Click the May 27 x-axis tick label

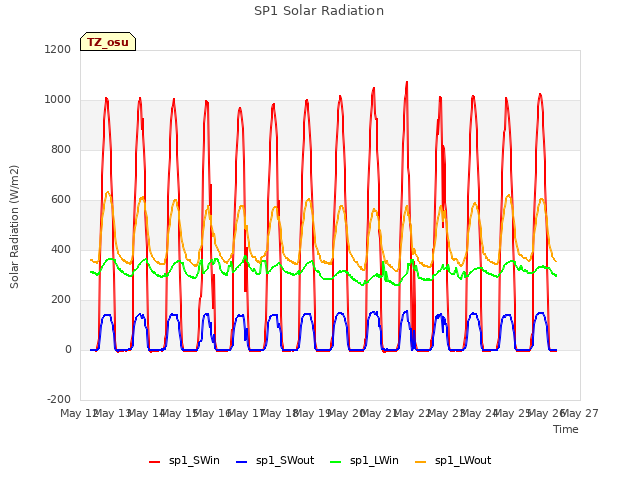pos(580,413)
